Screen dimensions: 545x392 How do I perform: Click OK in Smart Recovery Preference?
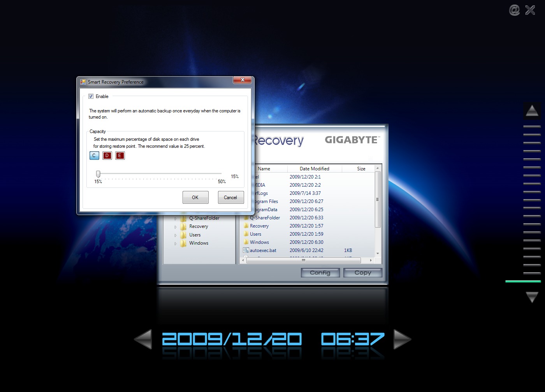coord(195,198)
